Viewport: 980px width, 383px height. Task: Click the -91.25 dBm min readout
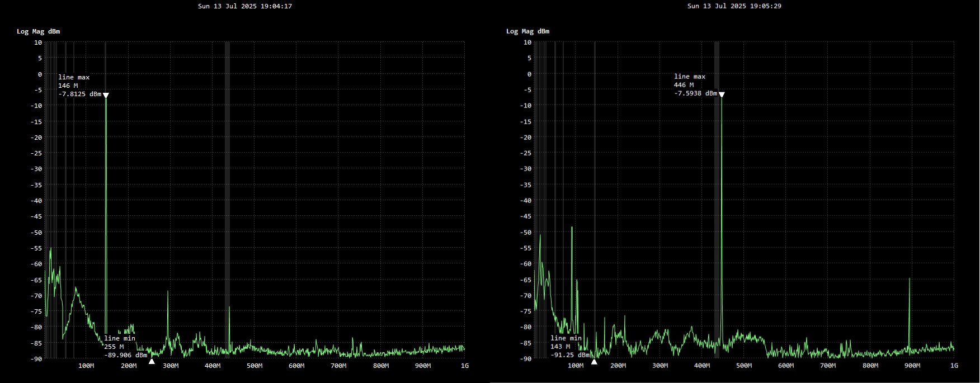pyautogui.click(x=569, y=355)
